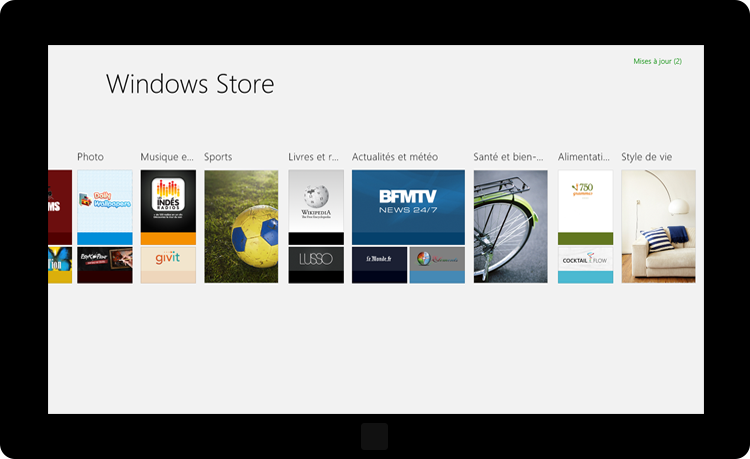Open the Alimentati... category heading

pos(584,157)
